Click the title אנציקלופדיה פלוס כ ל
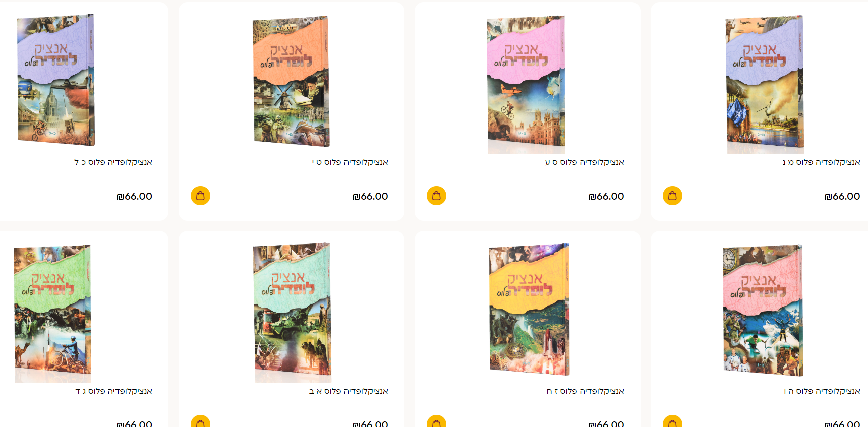This screenshot has height=427, width=868. 113,162
